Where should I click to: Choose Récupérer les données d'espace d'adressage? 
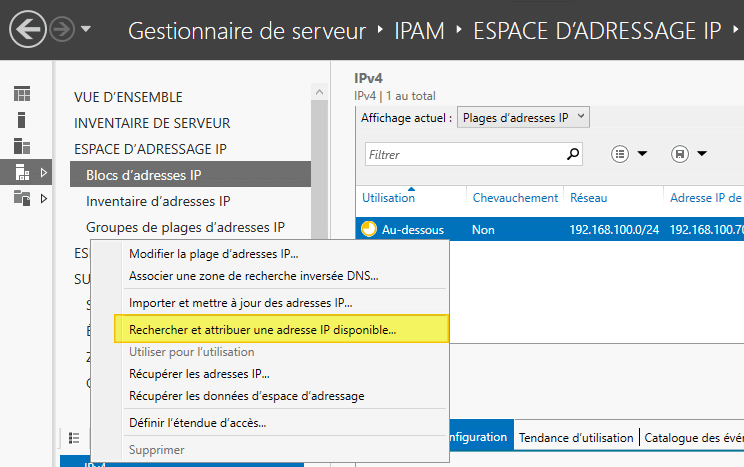point(247,396)
